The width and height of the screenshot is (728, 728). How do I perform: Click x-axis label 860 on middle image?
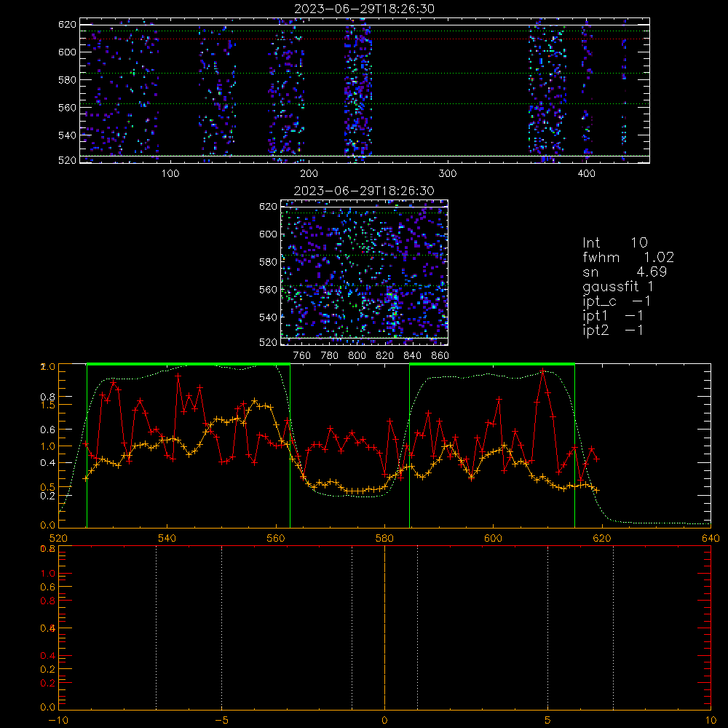tap(440, 356)
